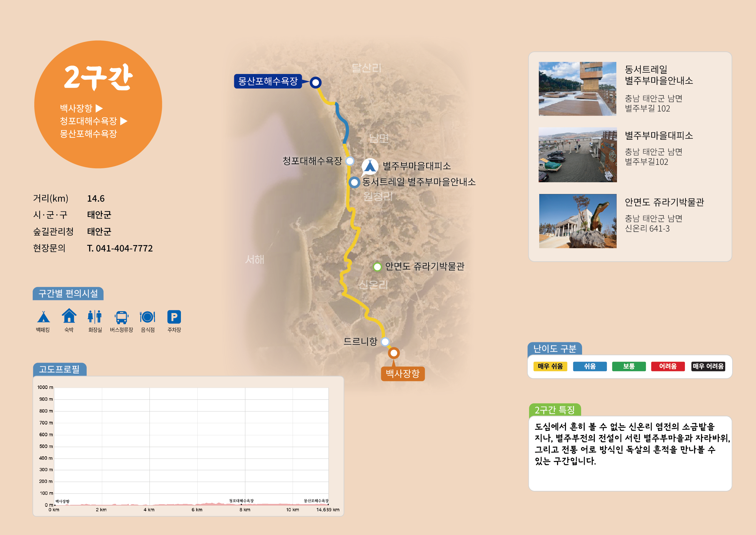Open the 동서트레일 별주부마을안내소 photo thumbnail
The image size is (756, 535).
(578, 89)
